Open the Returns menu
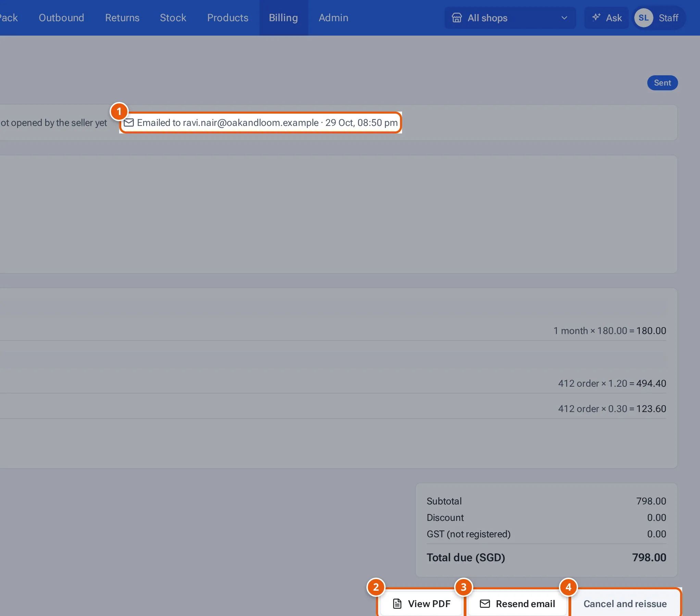700x616 pixels. (122, 18)
